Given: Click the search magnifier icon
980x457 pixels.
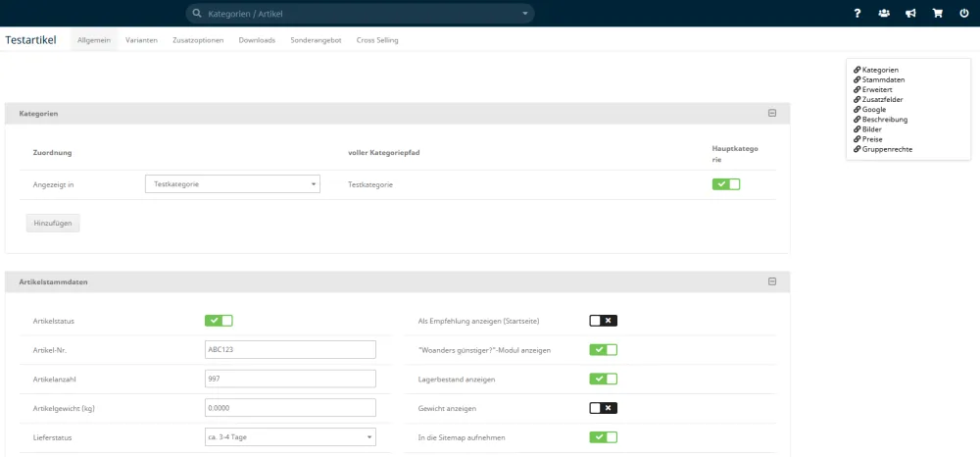Looking at the screenshot, I should 197,13.
